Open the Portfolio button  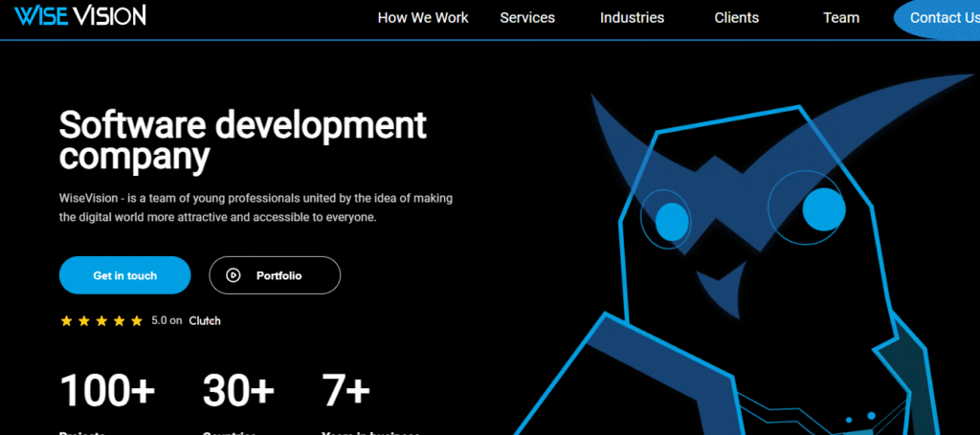tap(275, 275)
